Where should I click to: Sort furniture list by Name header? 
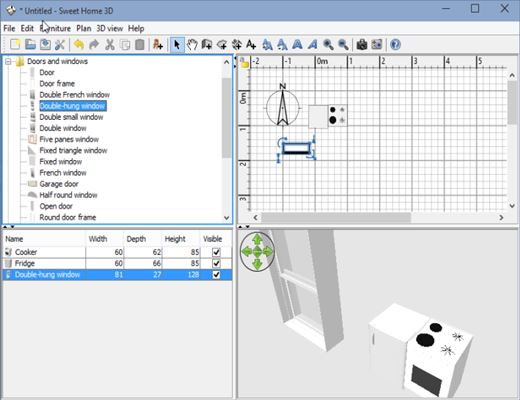pos(44,239)
